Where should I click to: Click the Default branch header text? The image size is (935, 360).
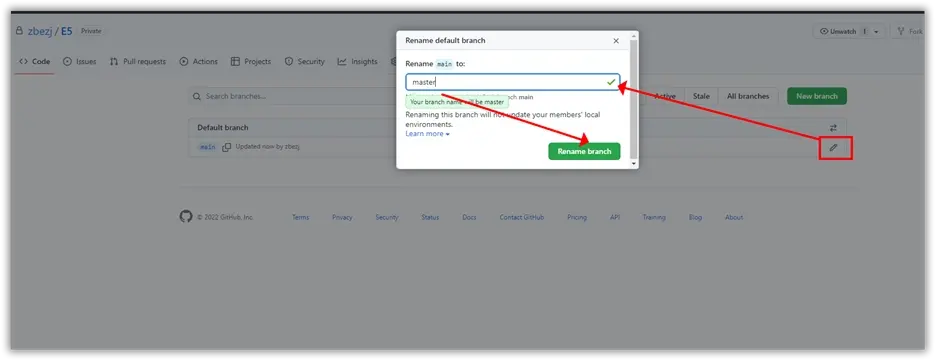(x=223, y=128)
